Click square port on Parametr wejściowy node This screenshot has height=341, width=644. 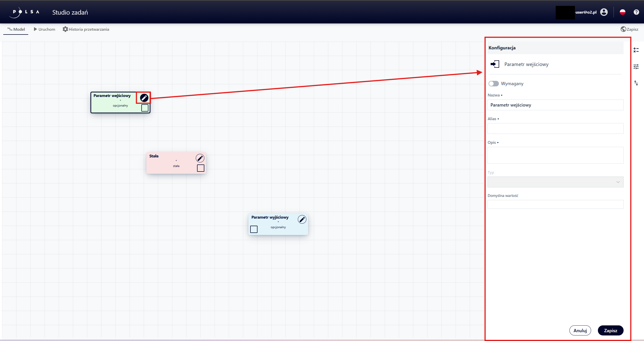pos(145,108)
